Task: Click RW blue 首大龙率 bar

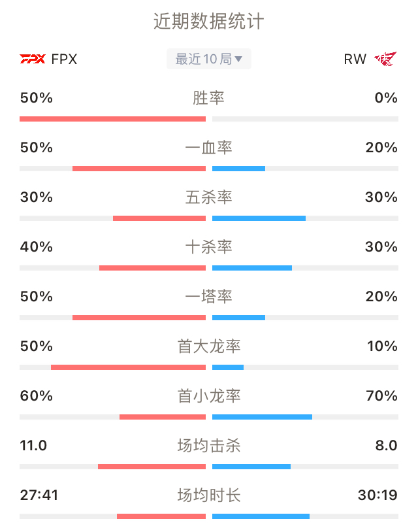Action: click(228, 367)
